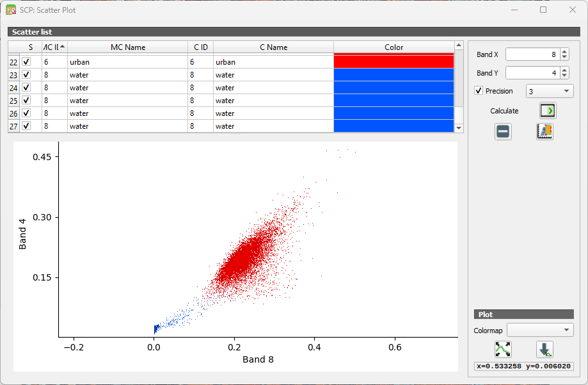The height and width of the screenshot is (385, 588).
Task: Open the Precision dropdown showing 3
Action: [x=549, y=91]
